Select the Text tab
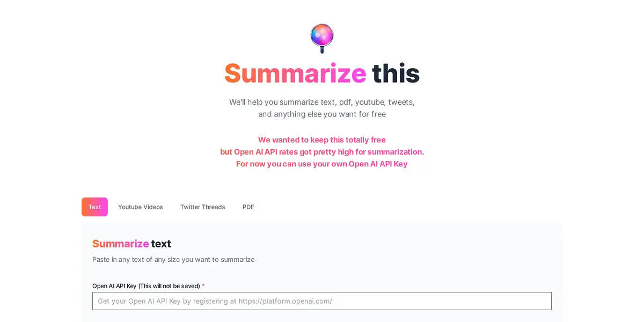The height and width of the screenshot is (322, 644). click(94, 207)
